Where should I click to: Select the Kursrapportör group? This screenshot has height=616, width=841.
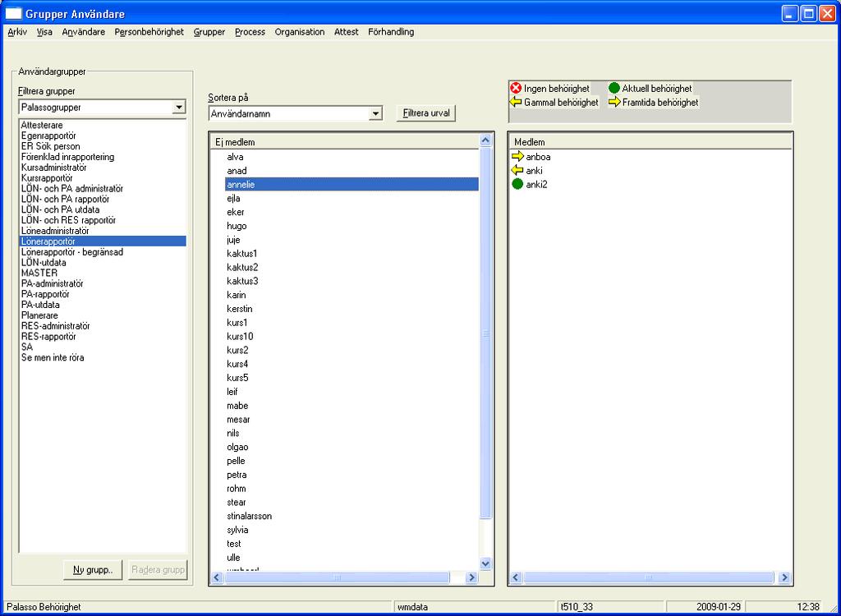103,178
